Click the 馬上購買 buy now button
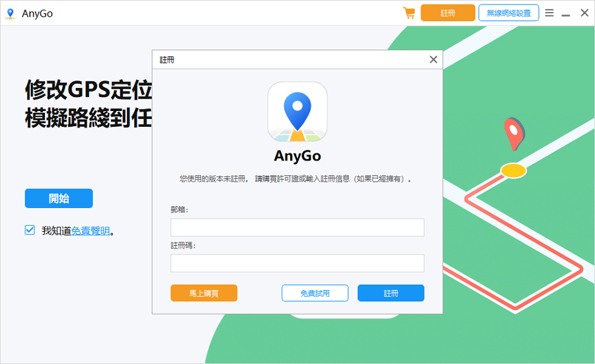Image resolution: width=595 pixels, height=364 pixels. [x=204, y=293]
